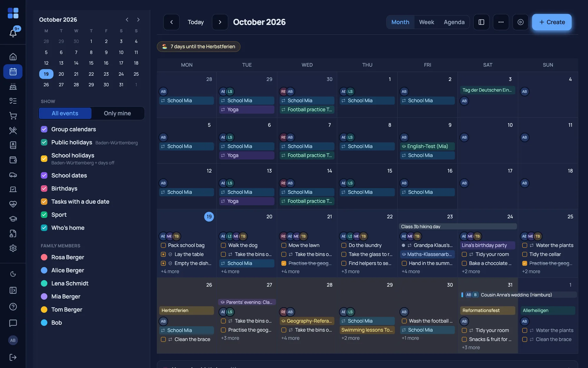Select the Month view tab
Screen dimensions: 588x368
400,22
